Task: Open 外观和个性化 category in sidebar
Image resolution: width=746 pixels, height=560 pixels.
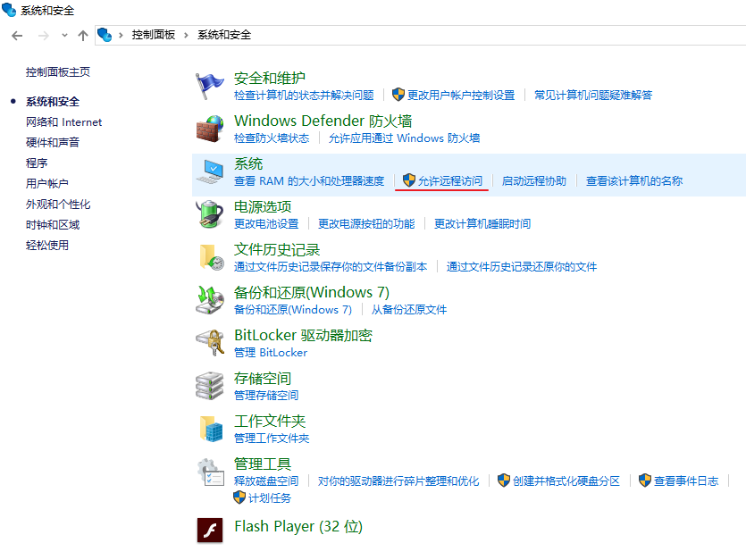Action: 58,205
